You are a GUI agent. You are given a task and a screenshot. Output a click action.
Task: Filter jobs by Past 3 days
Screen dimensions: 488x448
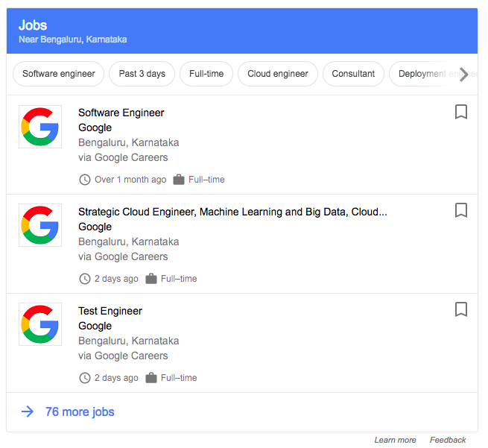click(x=142, y=74)
